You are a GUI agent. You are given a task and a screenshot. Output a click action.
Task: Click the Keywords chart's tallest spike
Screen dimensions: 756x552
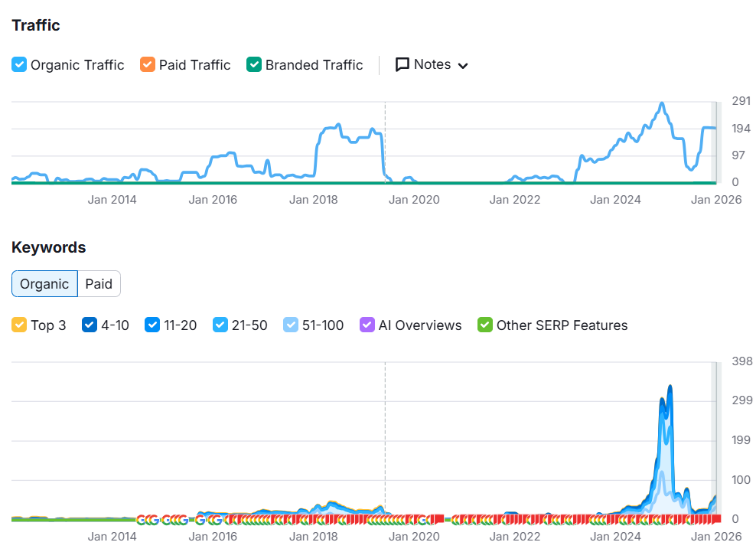coord(670,387)
